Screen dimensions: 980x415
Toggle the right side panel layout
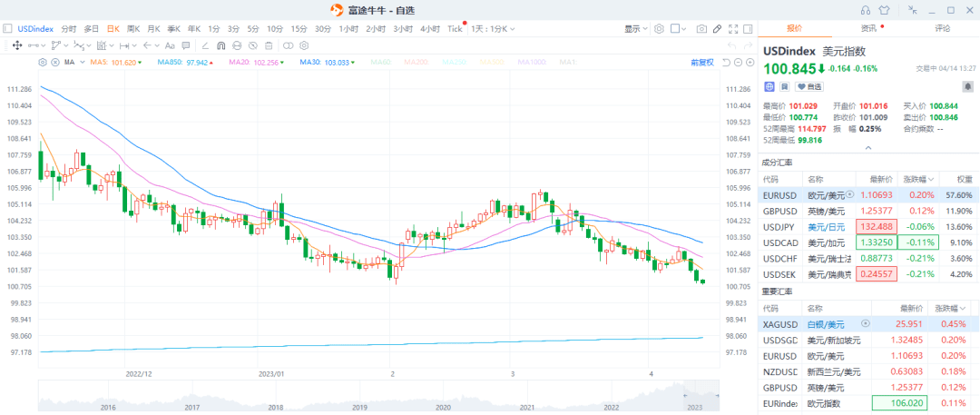point(746,28)
